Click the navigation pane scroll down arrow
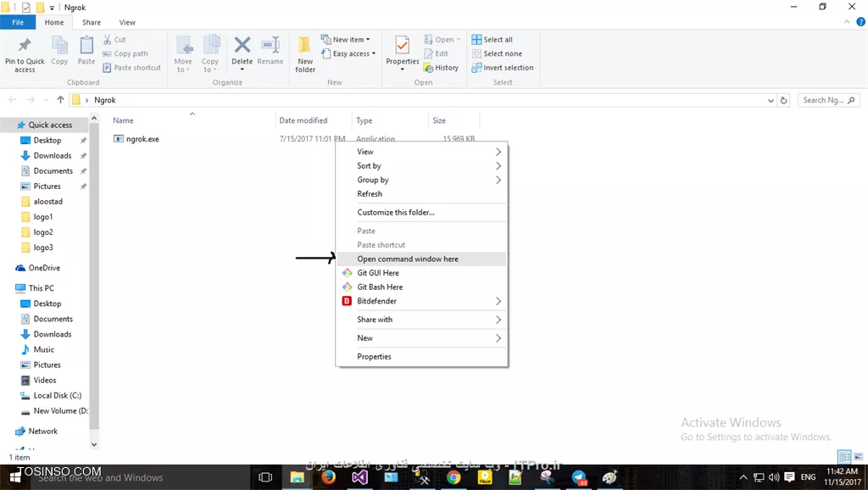 point(94,444)
